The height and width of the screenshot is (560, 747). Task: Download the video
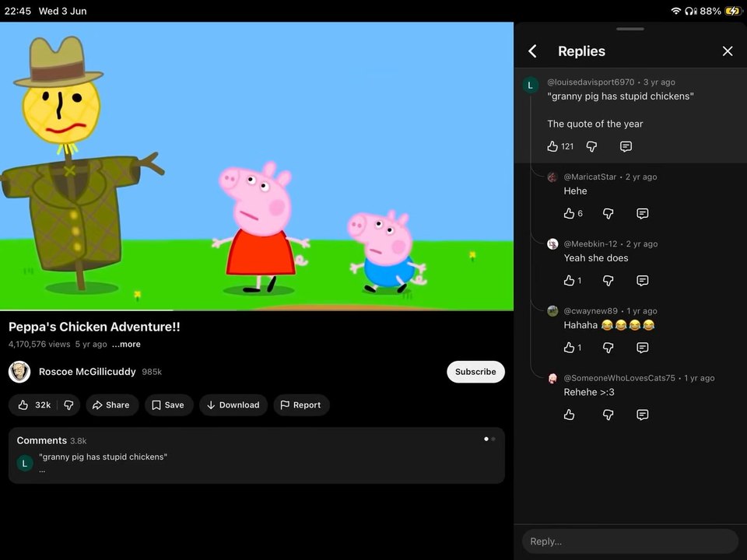(233, 404)
